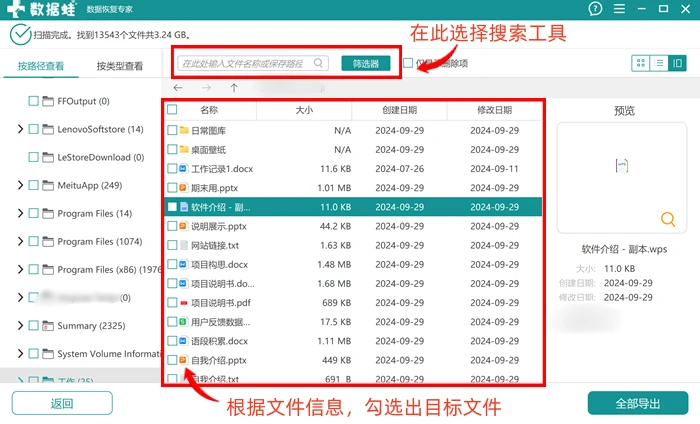Select the preview pane view icon
The height and width of the screenshot is (424, 700).
[677, 63]
